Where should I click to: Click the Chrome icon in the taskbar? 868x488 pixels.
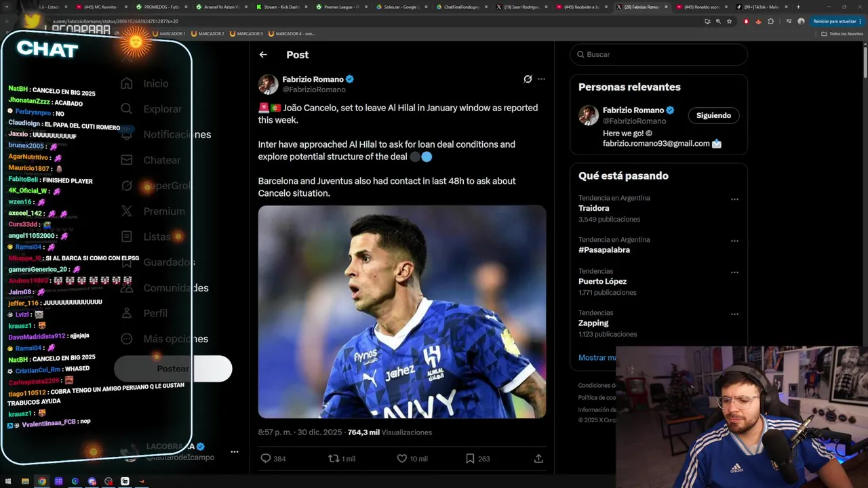[42, 481]
